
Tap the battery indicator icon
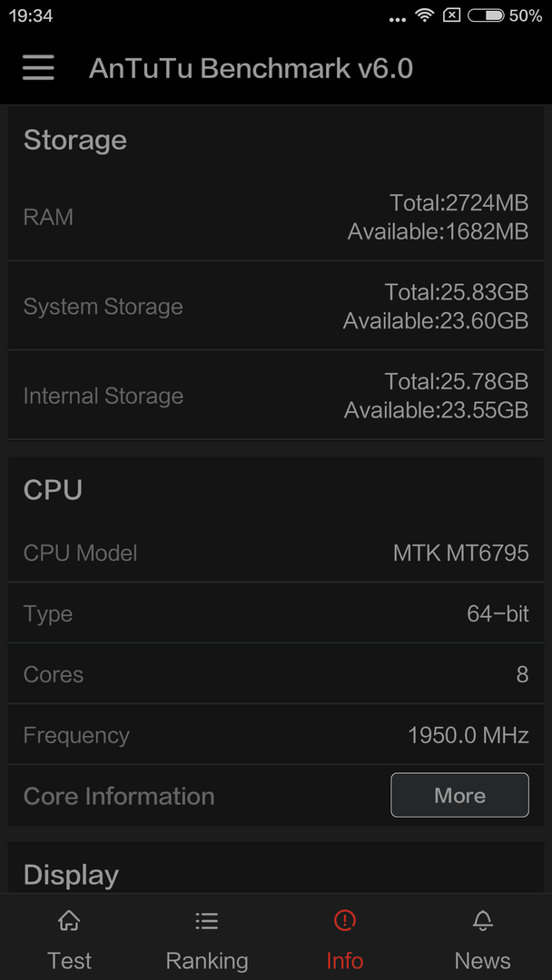(x=486, y=15)
